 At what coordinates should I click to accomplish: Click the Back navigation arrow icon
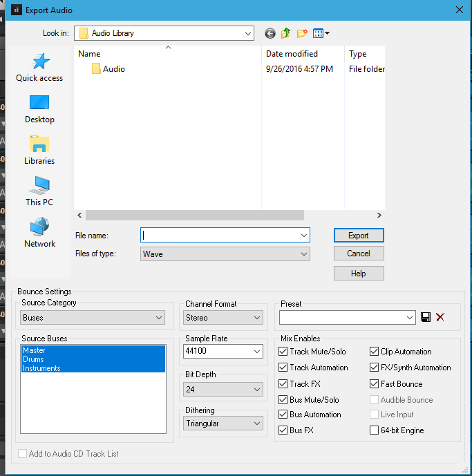[270, 33]
